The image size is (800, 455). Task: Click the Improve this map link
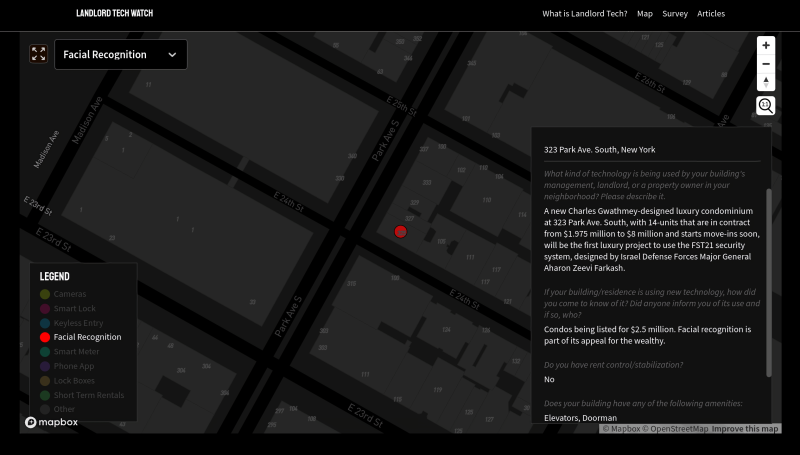pyautogui.click(x=745, y=429)
